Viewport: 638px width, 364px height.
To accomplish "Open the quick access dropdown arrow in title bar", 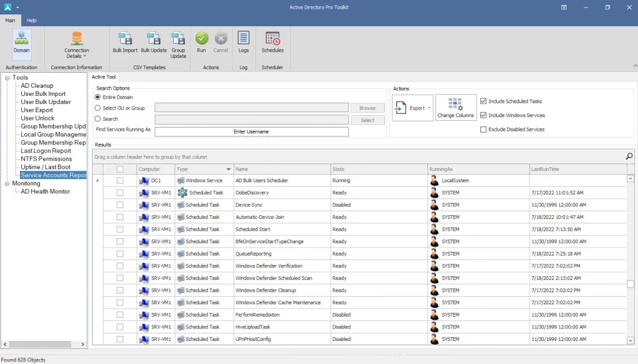I will tap(17, 7).
